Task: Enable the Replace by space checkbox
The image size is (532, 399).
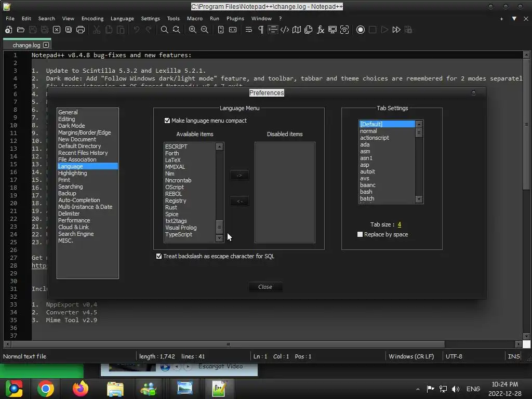Action: click(x=360, y=234)
